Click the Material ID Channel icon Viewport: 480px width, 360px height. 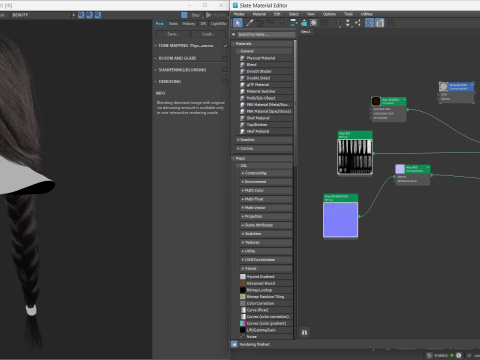[x=336, y=23]
